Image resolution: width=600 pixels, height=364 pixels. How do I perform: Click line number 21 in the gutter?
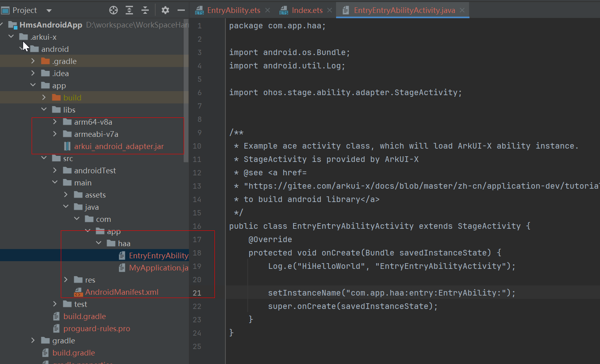pos(197,293)
